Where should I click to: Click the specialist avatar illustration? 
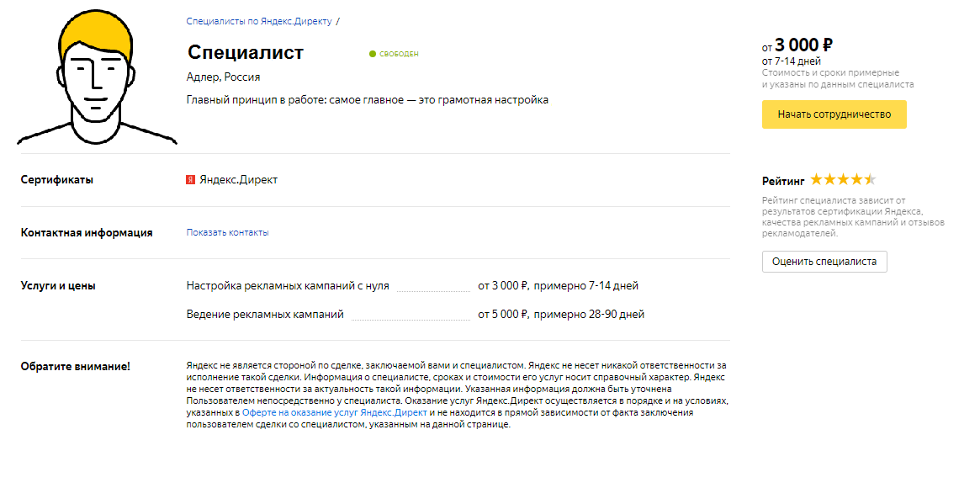[97, 78]
